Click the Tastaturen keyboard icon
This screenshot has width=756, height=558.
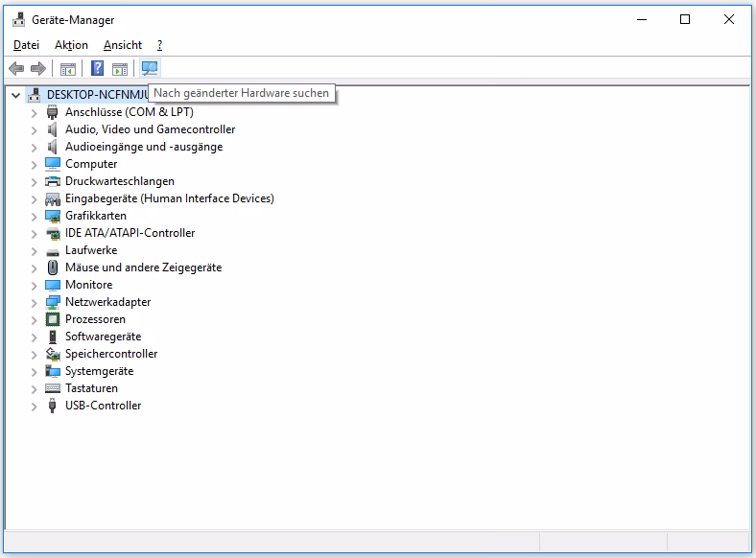point(53,388)
